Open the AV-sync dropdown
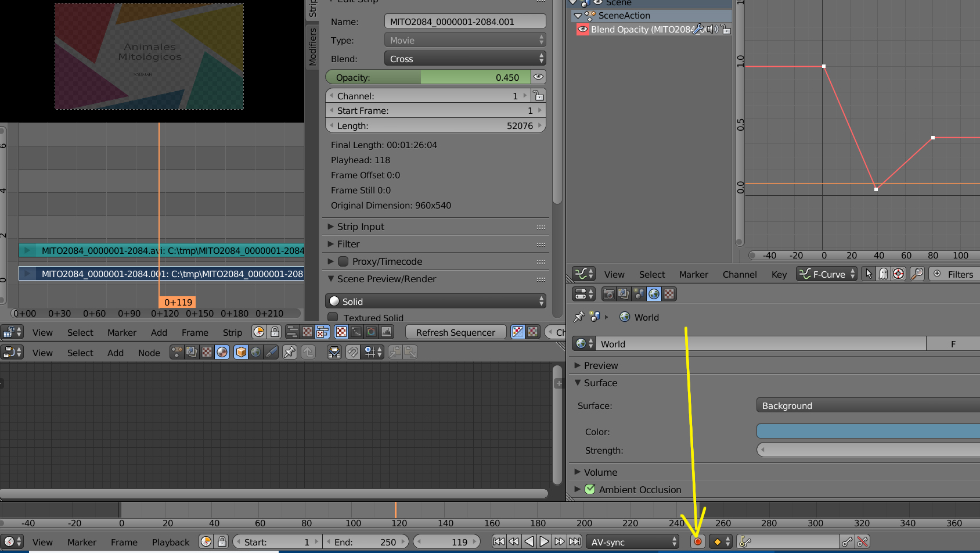Viewport: 980px width, 553px height. [632, 541]
